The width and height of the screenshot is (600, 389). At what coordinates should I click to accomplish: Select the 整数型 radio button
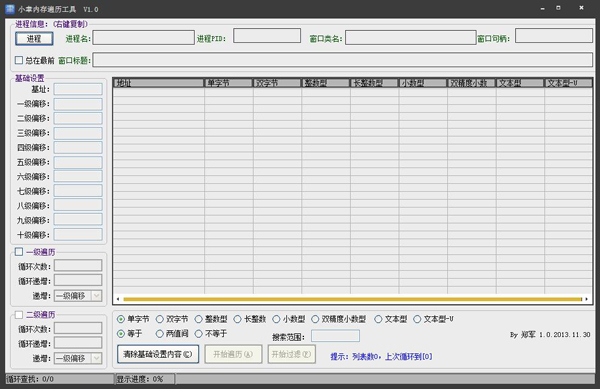198,319
